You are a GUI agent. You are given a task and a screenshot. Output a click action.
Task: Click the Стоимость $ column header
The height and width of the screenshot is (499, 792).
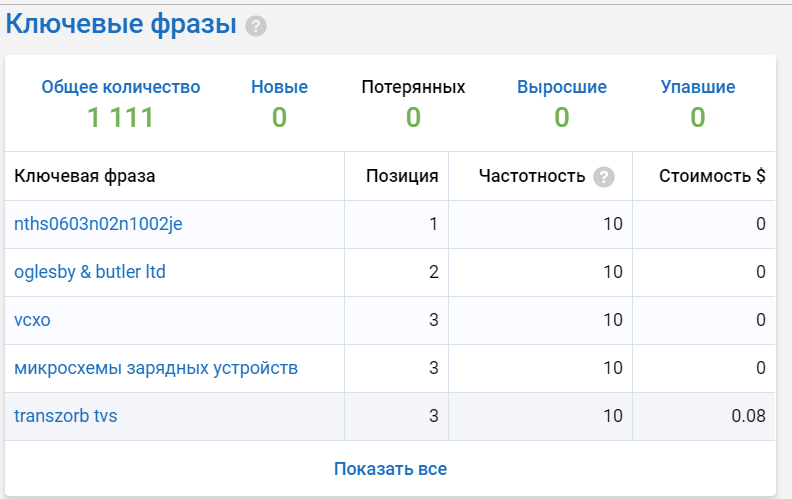point(712,176)
